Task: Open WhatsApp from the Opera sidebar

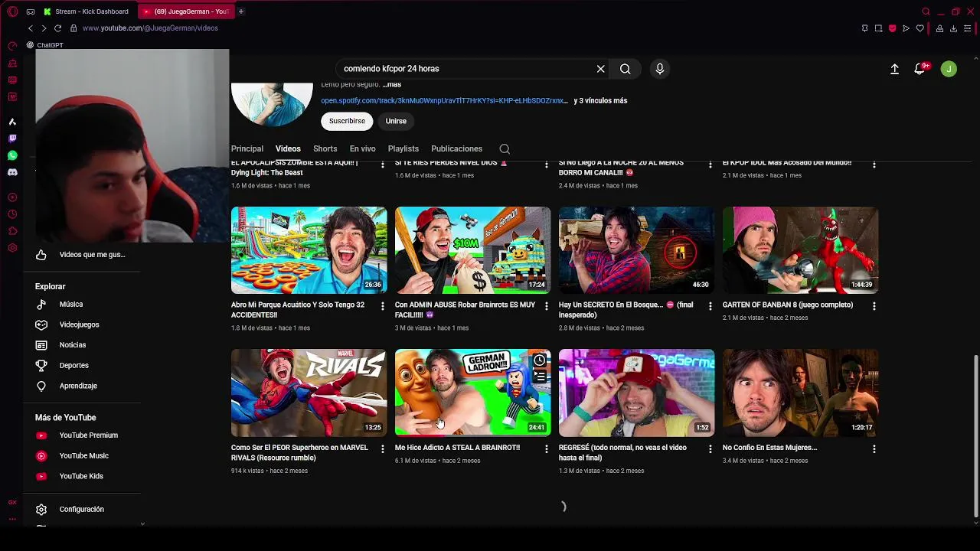Action: (x=12, y=155)
